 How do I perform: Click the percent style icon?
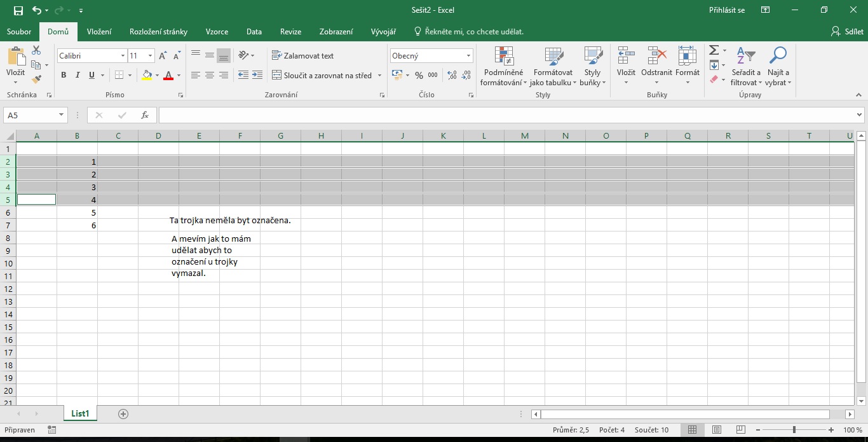click(x=419, y=75)
